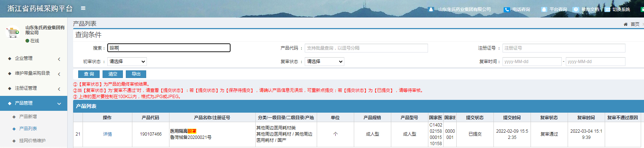Open the 初审状态 dropdown
644x148 pixels.
click(127, 62)
